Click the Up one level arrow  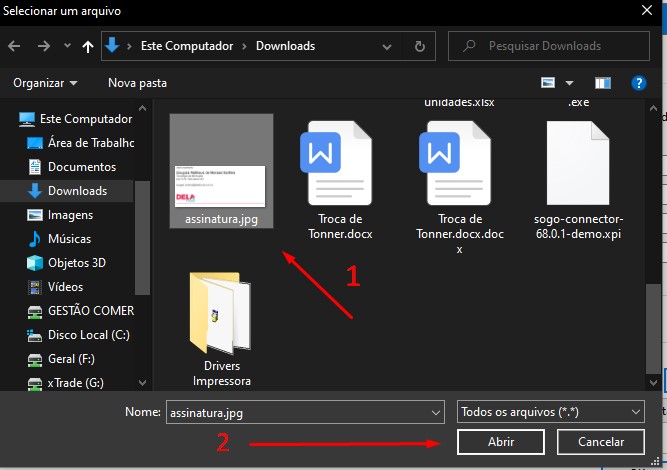point(88,46)
